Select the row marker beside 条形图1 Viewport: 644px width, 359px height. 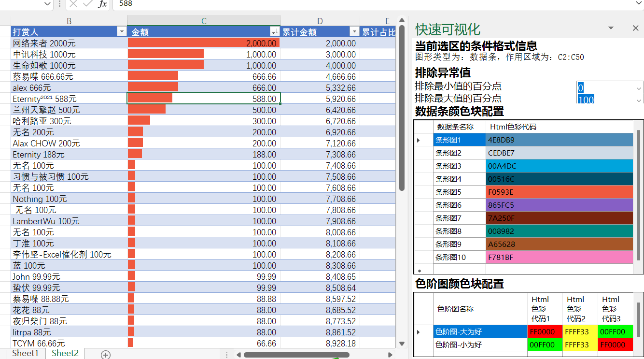tap(423, 140)
